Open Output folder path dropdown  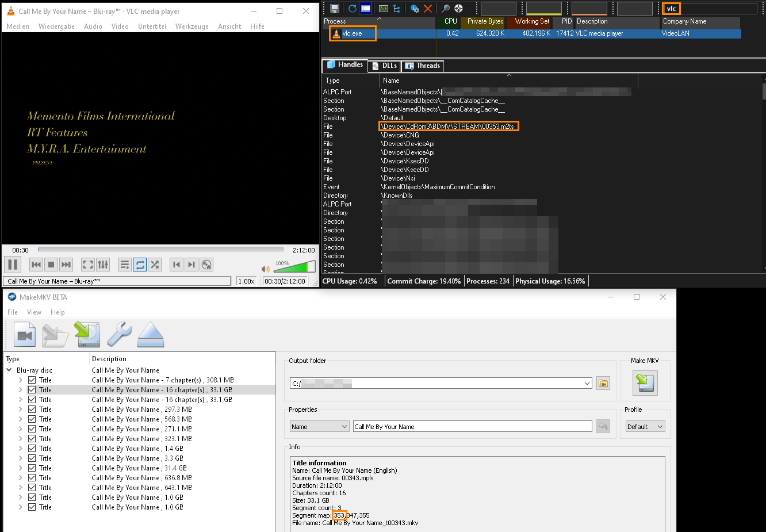pyautogui.click(x=587, y=384)
